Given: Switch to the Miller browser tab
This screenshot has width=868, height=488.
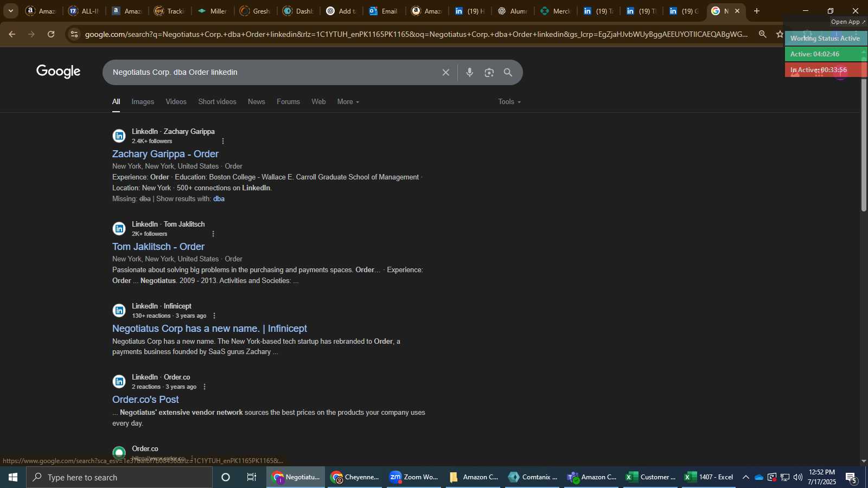Looking at the screenshot, I should coord(212,11).
